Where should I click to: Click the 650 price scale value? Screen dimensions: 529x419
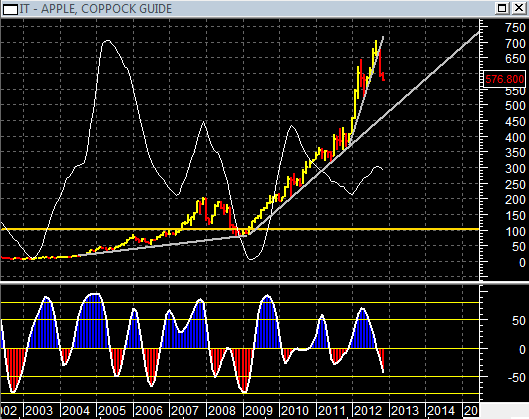tap(515, 59)
